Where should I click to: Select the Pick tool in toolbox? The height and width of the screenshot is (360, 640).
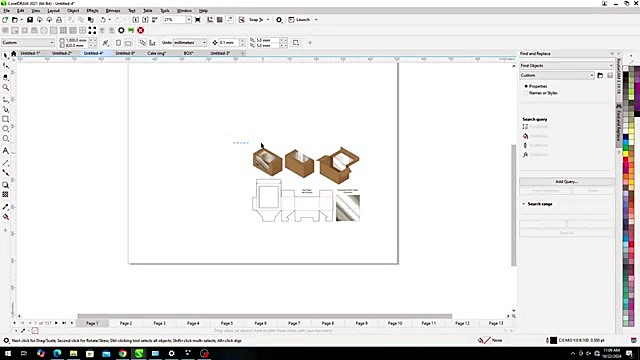[5, 56]
